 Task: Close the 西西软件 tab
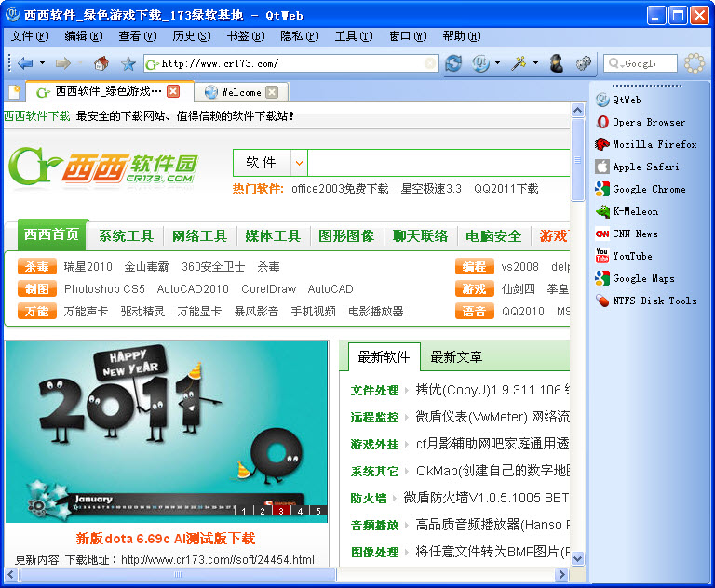[x=173, y=91]
